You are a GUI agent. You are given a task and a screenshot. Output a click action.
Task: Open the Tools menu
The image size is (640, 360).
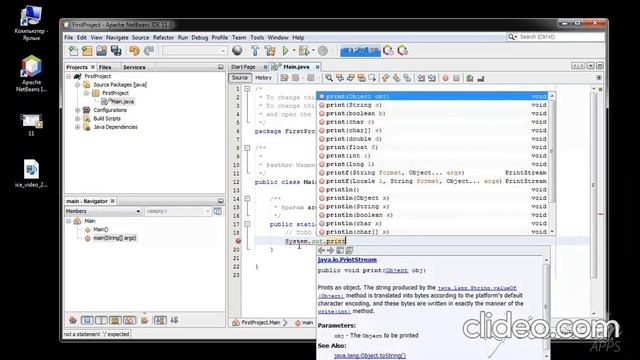tap(257, 37)
